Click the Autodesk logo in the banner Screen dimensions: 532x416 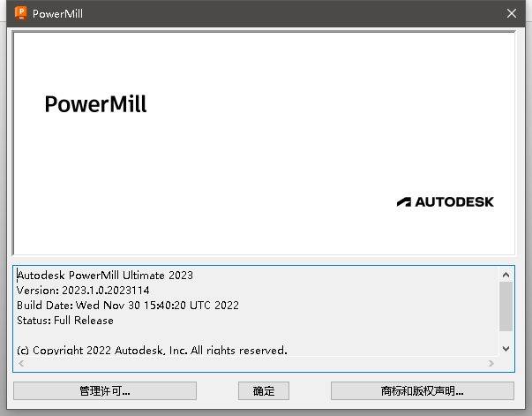coord(446,201)
